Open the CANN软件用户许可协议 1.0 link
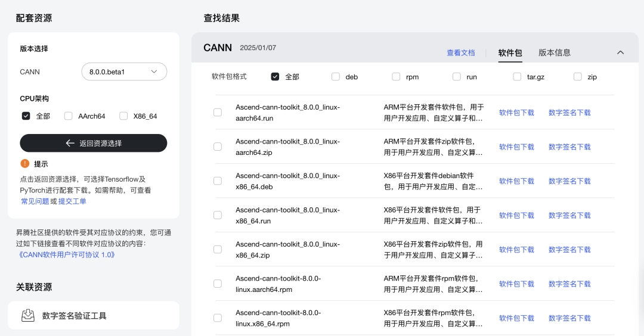This screenshot has width=644, height=336. [x=66, y=255]
